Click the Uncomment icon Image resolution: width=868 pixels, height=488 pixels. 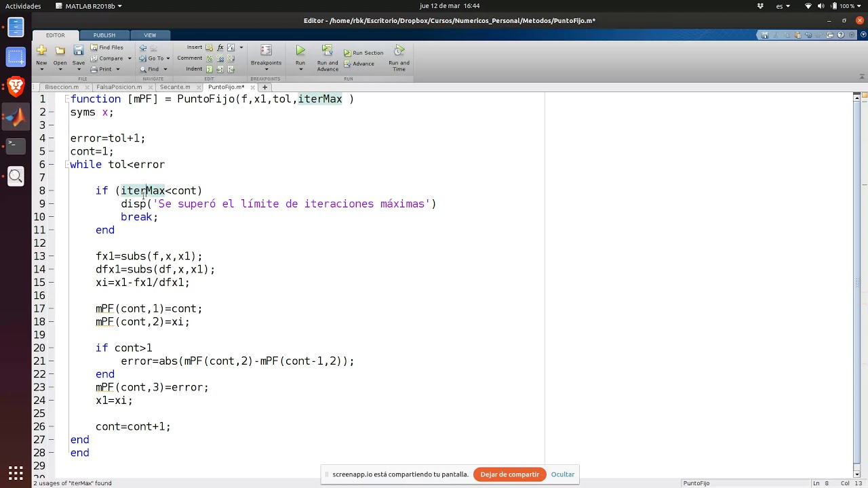click(220, 58)
